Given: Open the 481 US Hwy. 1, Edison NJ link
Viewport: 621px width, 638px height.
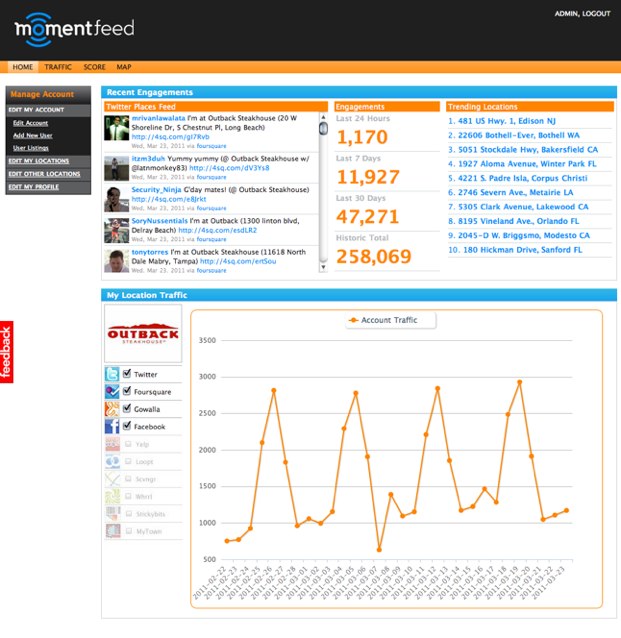Looking at the screenshot, I should click(x=502, y=121).
